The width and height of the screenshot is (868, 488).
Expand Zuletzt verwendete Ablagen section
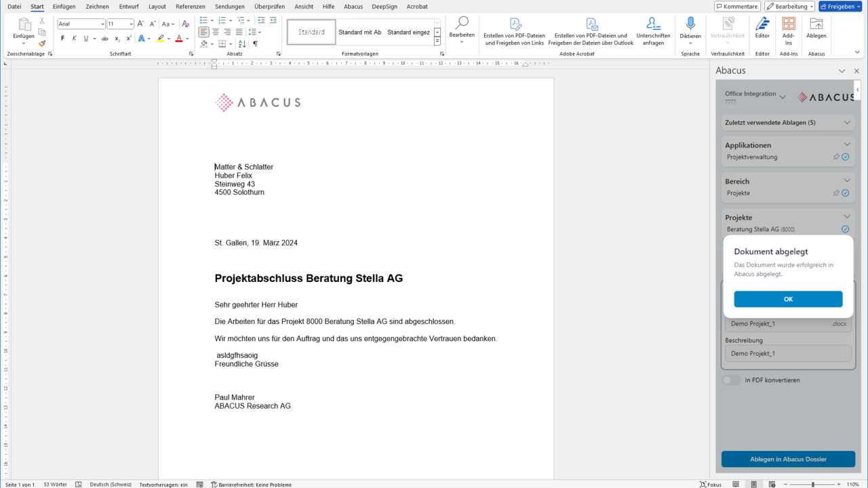click(x=847, y=123)
